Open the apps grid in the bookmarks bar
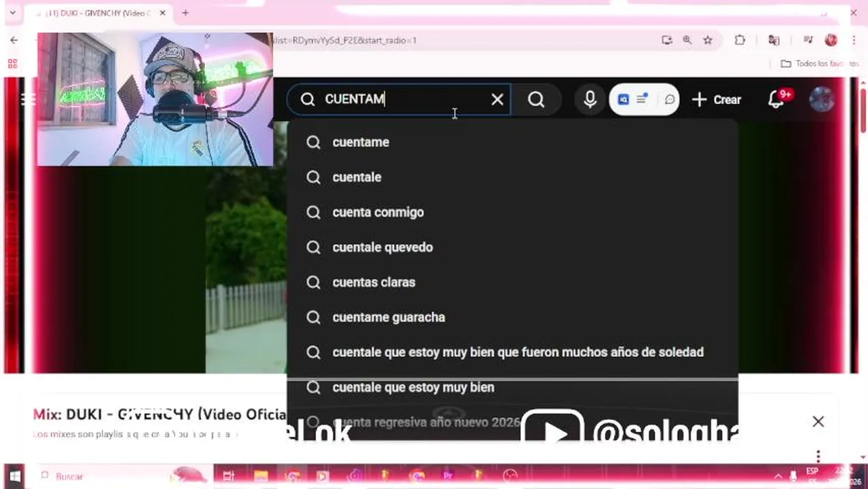The width and height of the screenshot is (868, 489). (12, 64)
